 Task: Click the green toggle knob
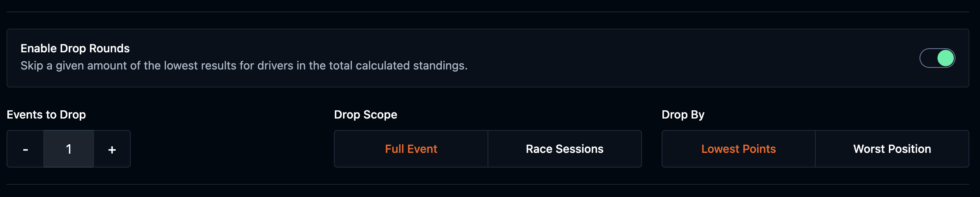[945, 58]
